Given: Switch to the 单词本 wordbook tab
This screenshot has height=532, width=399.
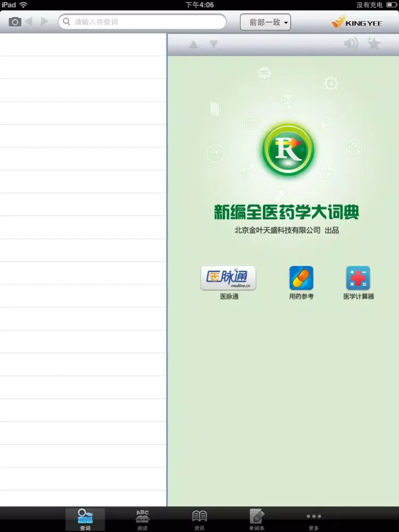Looking at the screenshot, I should click(x=256, y=519).
